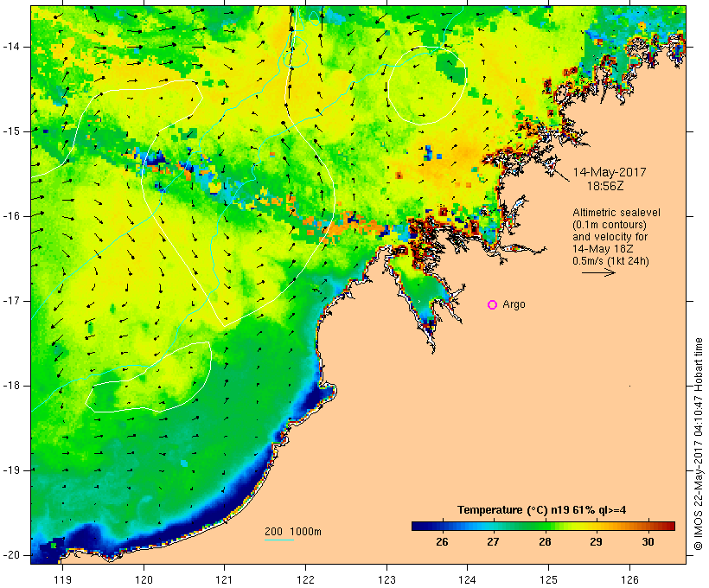Click longitude axis label '123'
This screenshot has width=709, height=588.
tap(386, 579)
